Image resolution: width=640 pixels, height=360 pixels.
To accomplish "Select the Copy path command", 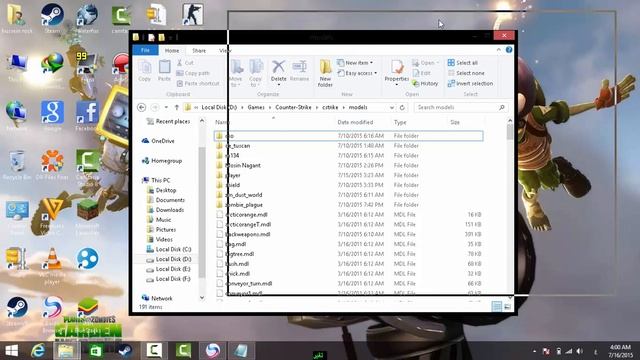I will click(x=193, y=73).
